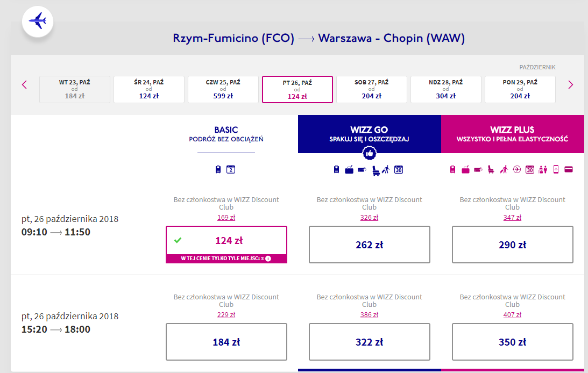Click WIZZ PLUS priority boarding icon

504,170
